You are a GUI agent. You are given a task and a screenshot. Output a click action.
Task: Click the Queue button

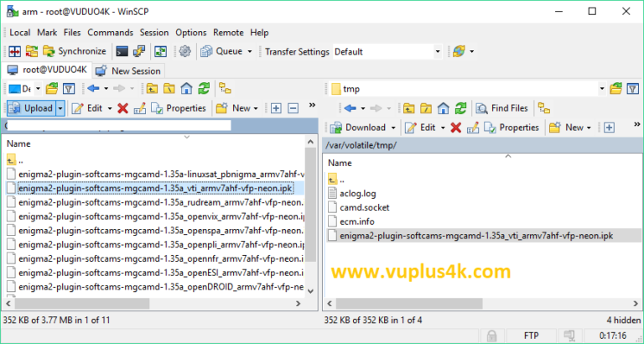point(222,51)
